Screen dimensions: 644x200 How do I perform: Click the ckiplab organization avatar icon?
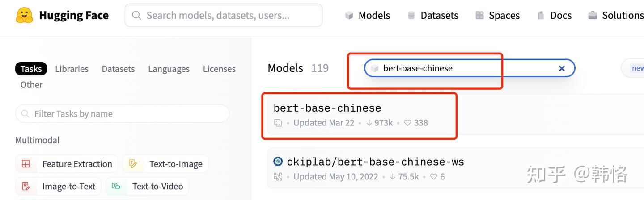pos(278,162)
